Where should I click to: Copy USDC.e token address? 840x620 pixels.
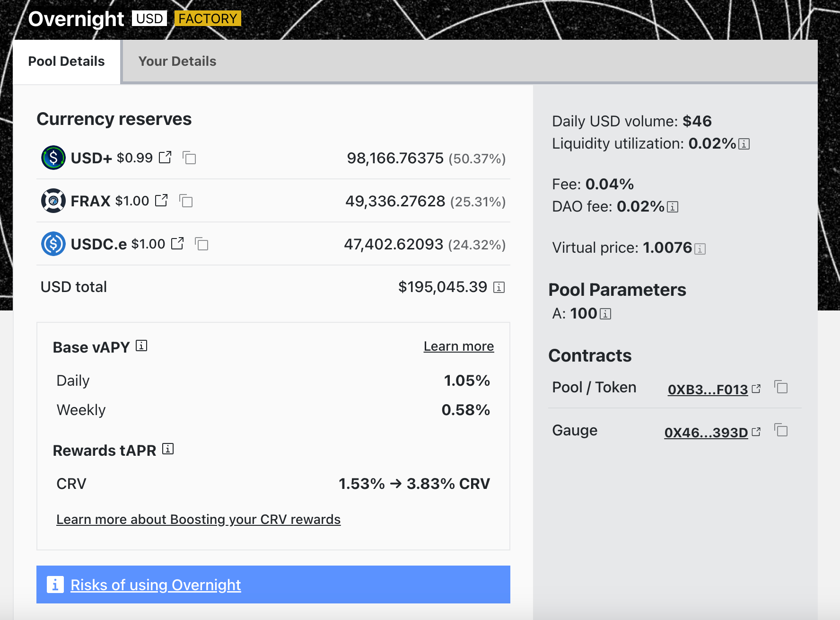point(201,244)
